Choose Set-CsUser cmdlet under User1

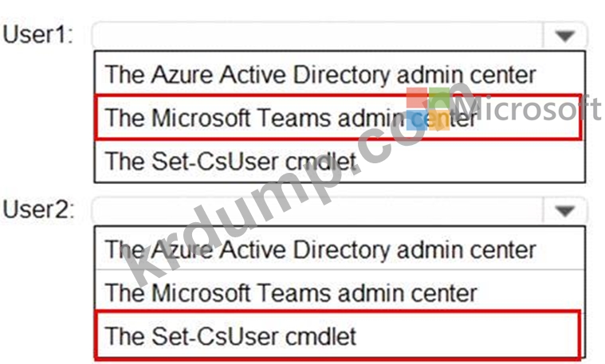(231, 161)
